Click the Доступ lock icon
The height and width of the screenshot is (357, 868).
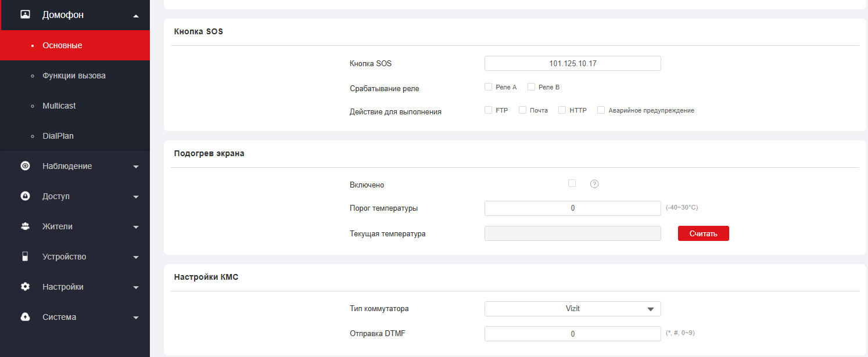pyautogui.click(x=25, y=196)
